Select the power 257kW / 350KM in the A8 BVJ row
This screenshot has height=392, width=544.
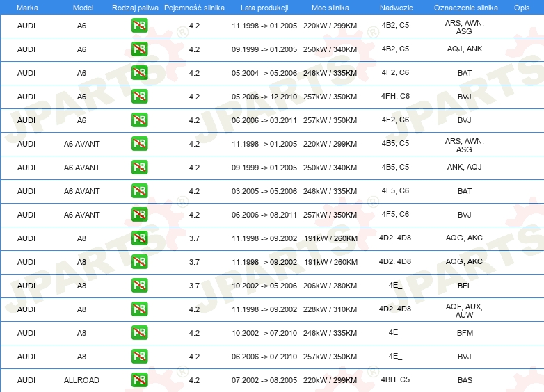coord(330,357)
